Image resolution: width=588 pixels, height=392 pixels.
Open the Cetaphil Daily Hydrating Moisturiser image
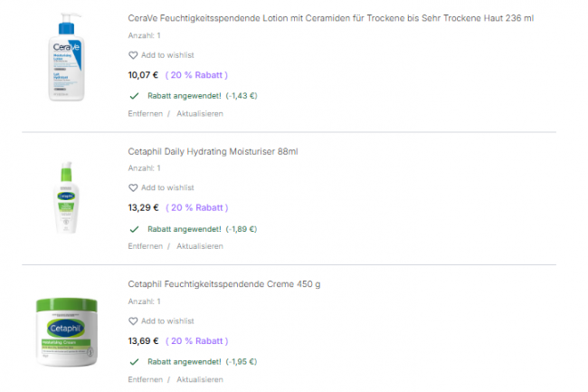click(67, 196)
